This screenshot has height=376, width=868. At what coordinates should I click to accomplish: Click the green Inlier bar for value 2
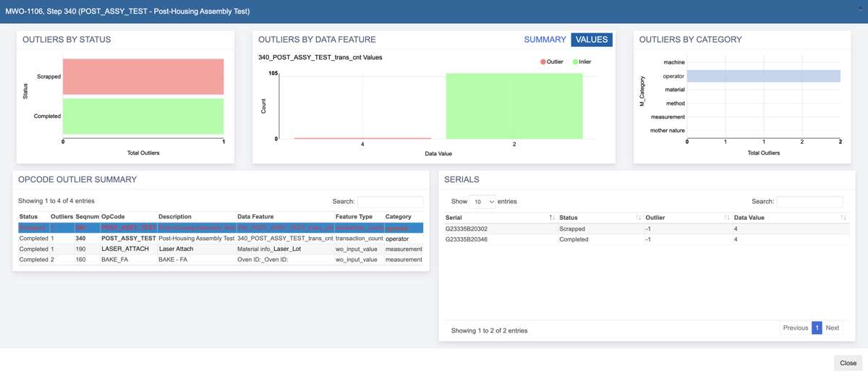coord(514,106)
